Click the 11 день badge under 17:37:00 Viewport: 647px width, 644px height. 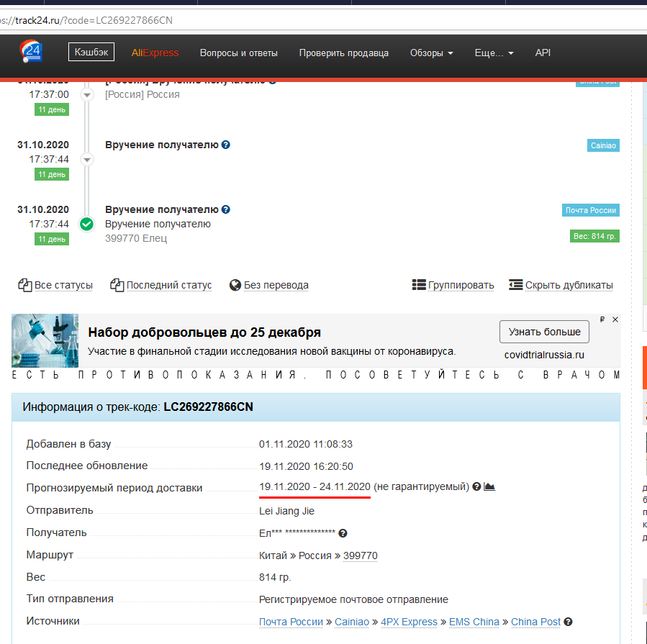click(x=52, y=110)
